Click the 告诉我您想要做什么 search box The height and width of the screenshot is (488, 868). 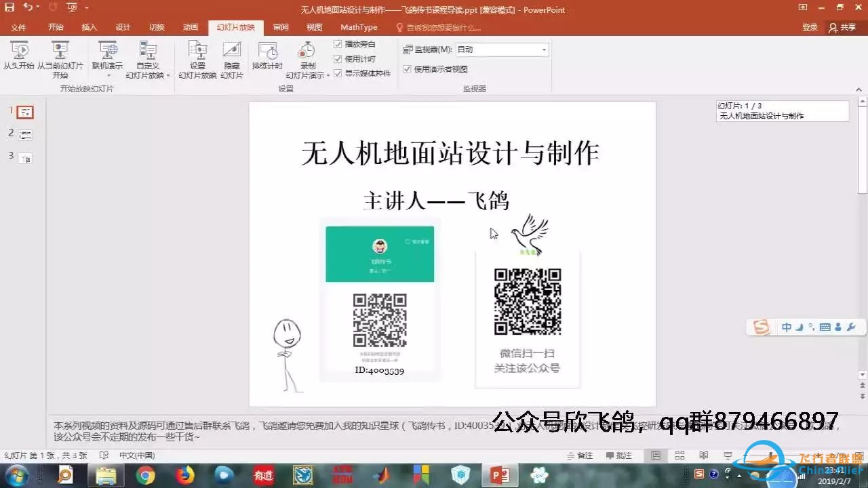point(439,28)
